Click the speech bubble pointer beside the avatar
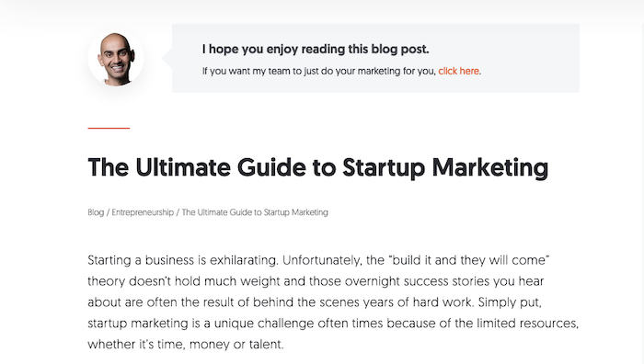The image size is (644, 364). coord(167,58)
